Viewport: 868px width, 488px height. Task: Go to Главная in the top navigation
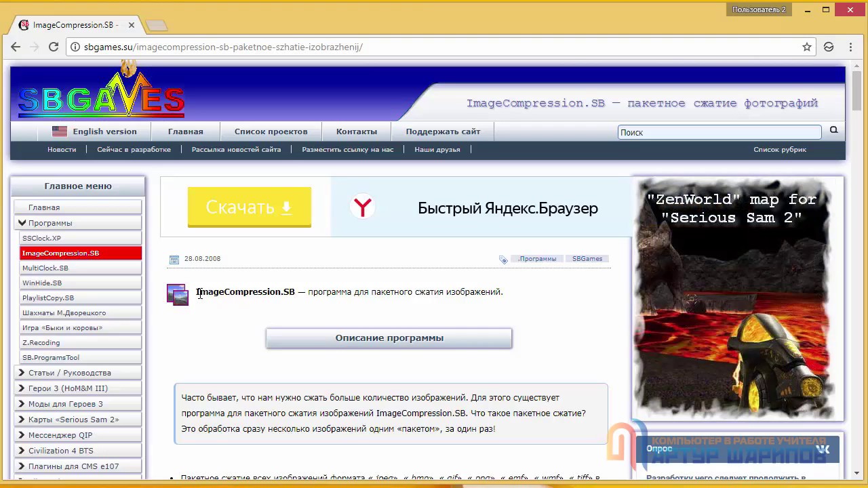[186, 131]
